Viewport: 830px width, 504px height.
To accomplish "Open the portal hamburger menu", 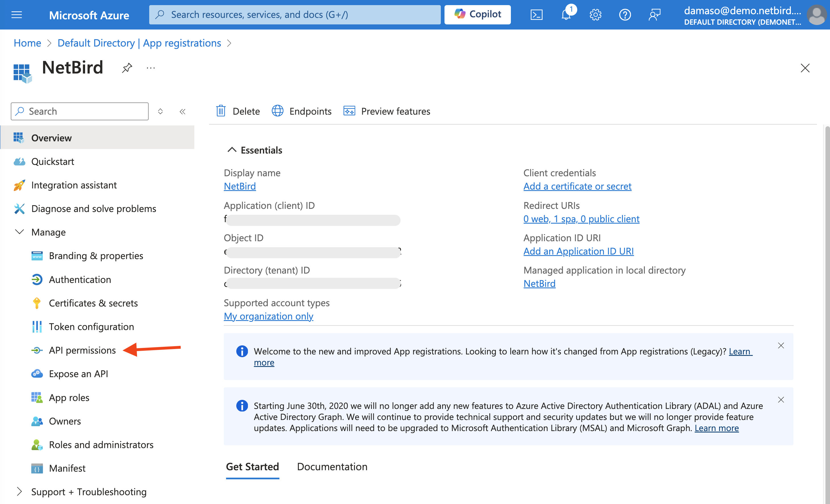I will coord(16,14).
